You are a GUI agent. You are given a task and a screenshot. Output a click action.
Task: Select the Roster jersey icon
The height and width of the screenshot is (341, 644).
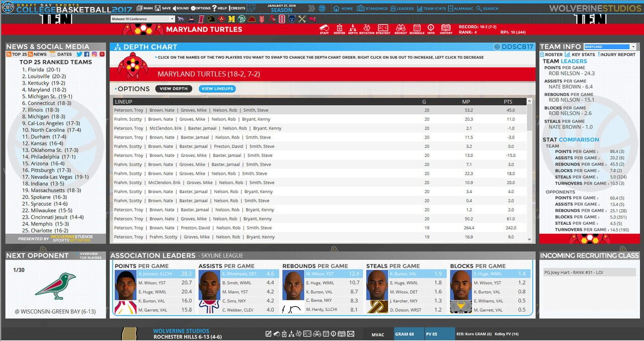[x=340, y=29]
